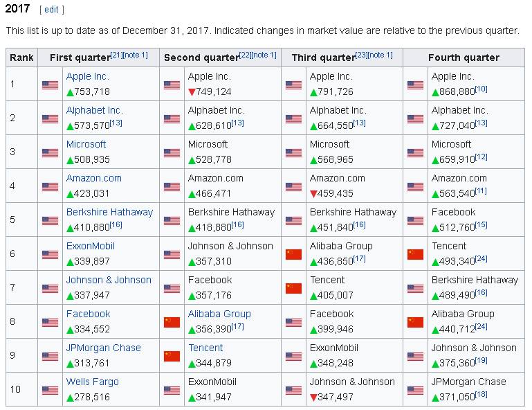Click green up arrow beside 405,007
Screen dimensions: 532x410
[x=313, y=296]
